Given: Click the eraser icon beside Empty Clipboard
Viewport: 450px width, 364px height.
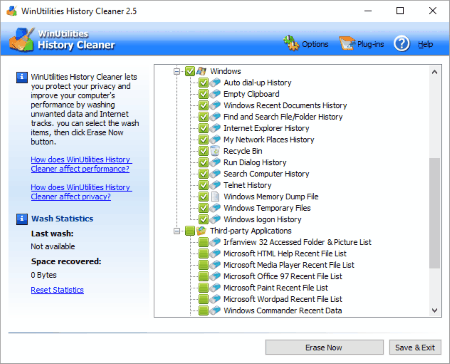Looking at the screenshot, I should click(x=215, y=94).
